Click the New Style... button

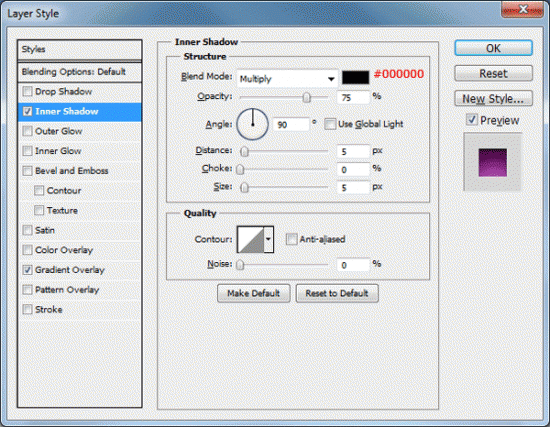pos(494,99)
